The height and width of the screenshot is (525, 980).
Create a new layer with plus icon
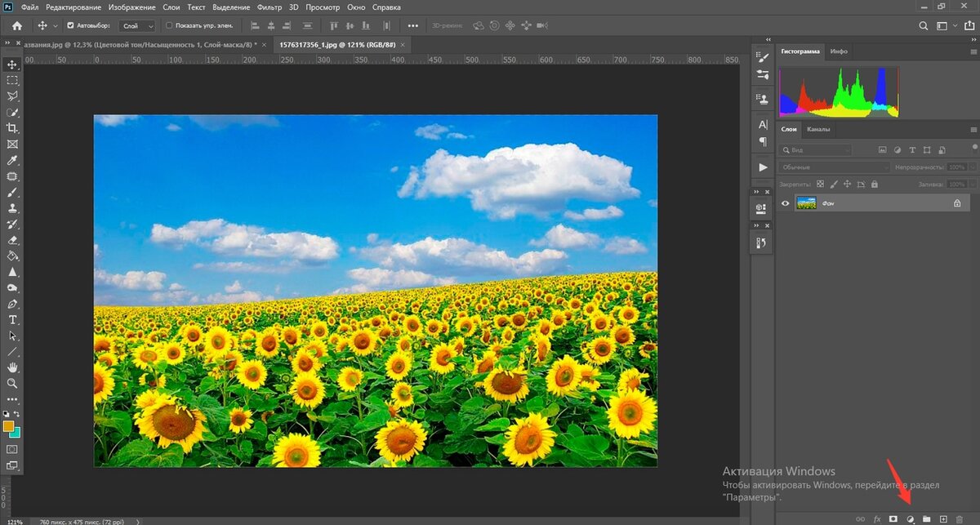point(942,518)
